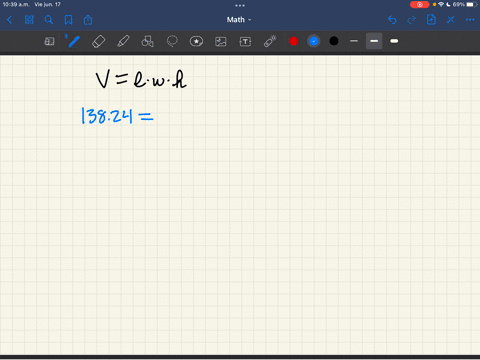
Task: Undo the last stroke
Action: 392,20
